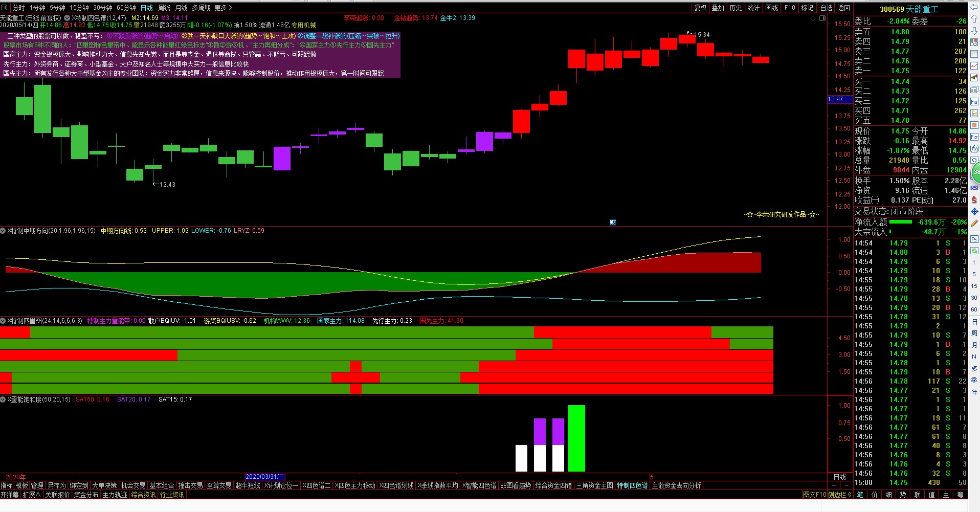
Task: Switch to 15-minute period in right sidebar
Action: point(974,286)
